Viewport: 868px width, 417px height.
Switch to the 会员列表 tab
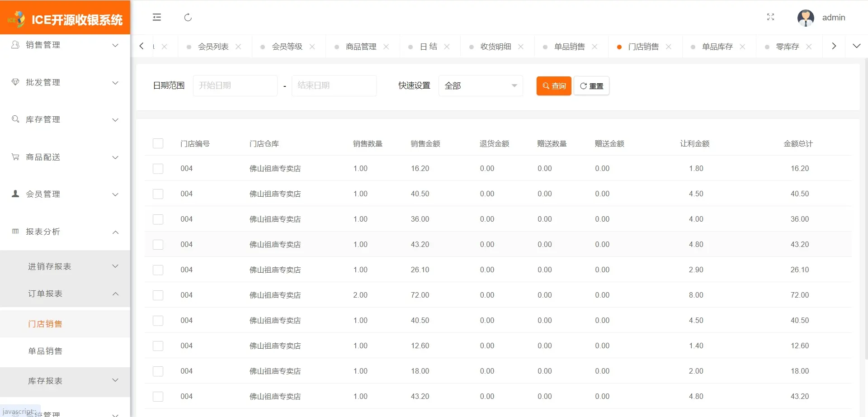tap(213, 47)
